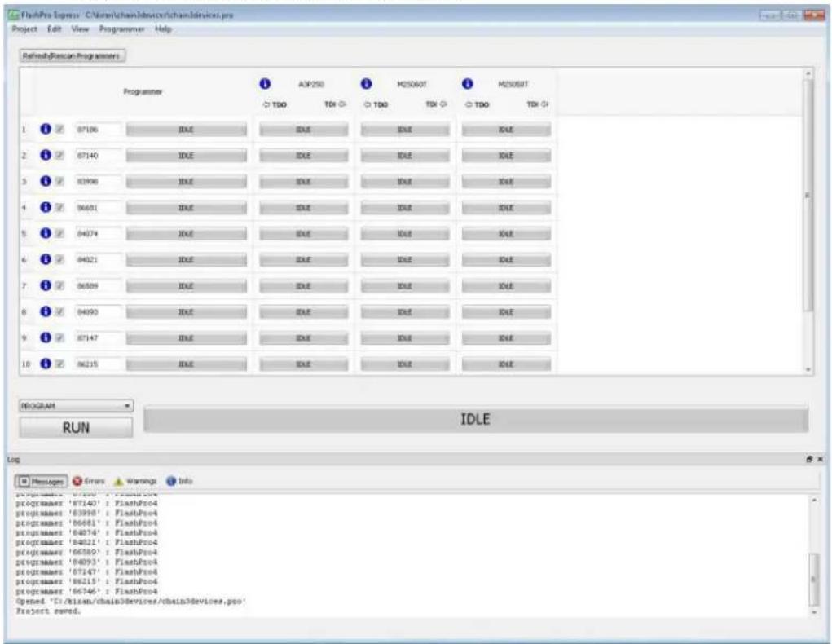Toggle checkbox for programmer row 5
Image resolution: width=832 pixels, height=644 pixels.
click(59, 233)
